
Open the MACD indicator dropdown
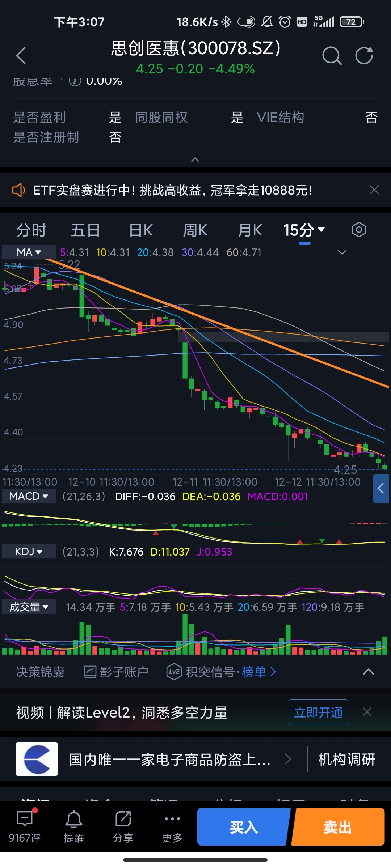[x=29, y=496]
